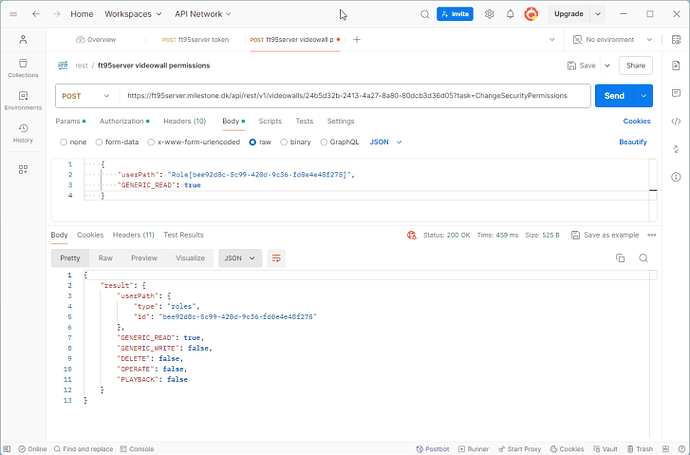Click the Beautify link

click(632, 142)
